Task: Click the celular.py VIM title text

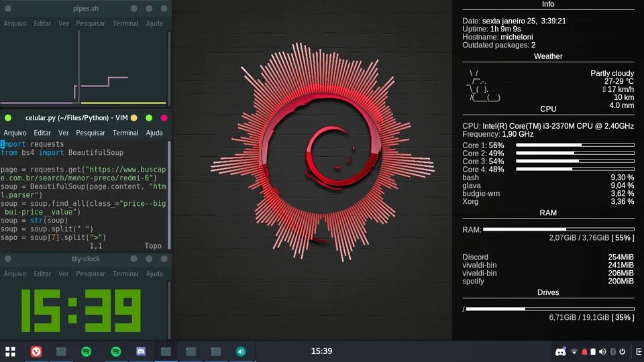Action: [76, 118]
